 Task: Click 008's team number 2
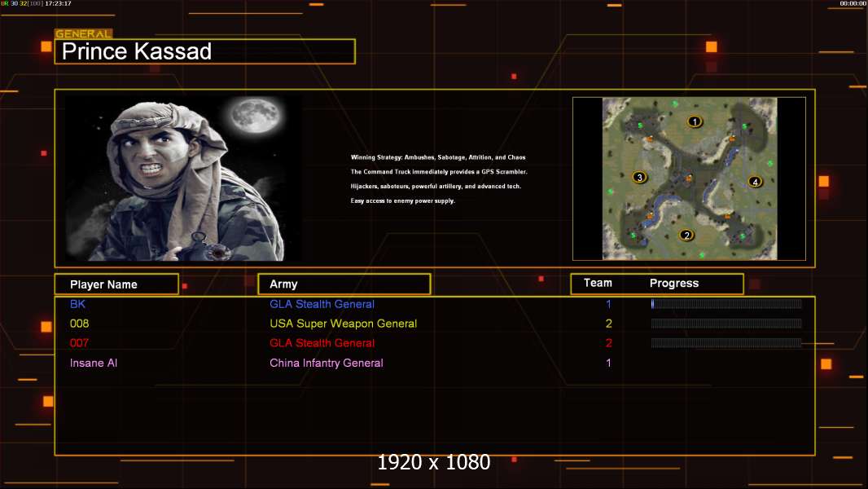[608, 324]
